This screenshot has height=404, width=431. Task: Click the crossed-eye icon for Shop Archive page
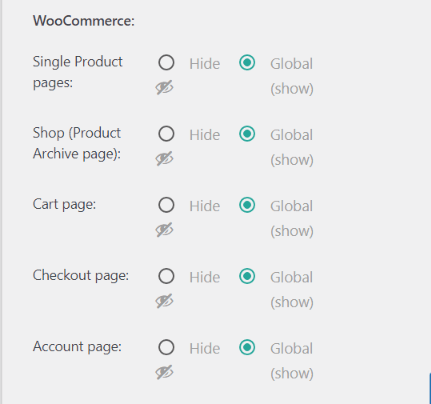click(x=164, y=159)
